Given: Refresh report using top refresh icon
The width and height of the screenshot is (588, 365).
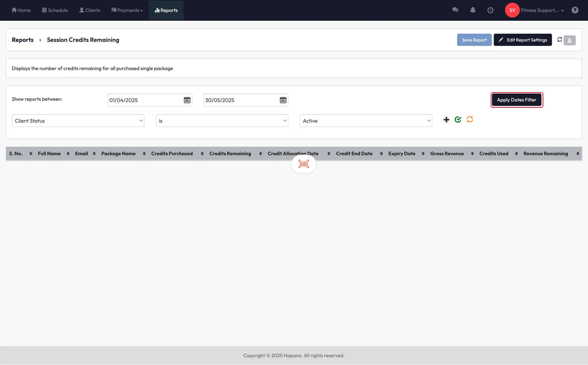Looking at the screenshot, I should click(x=560, y=40).
